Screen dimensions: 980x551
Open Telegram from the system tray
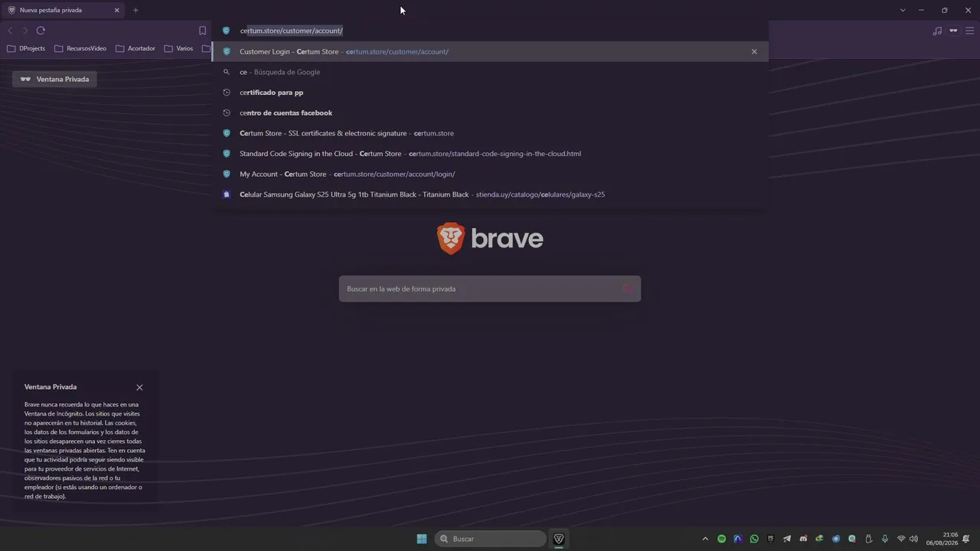coord(787,539)
